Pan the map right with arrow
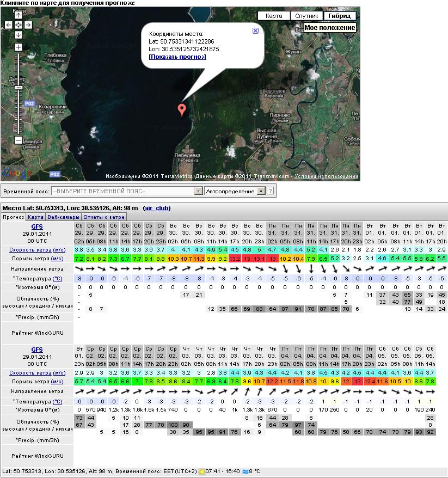The width and height of the screenshot is (448, 478). click(x=28, y=24)
